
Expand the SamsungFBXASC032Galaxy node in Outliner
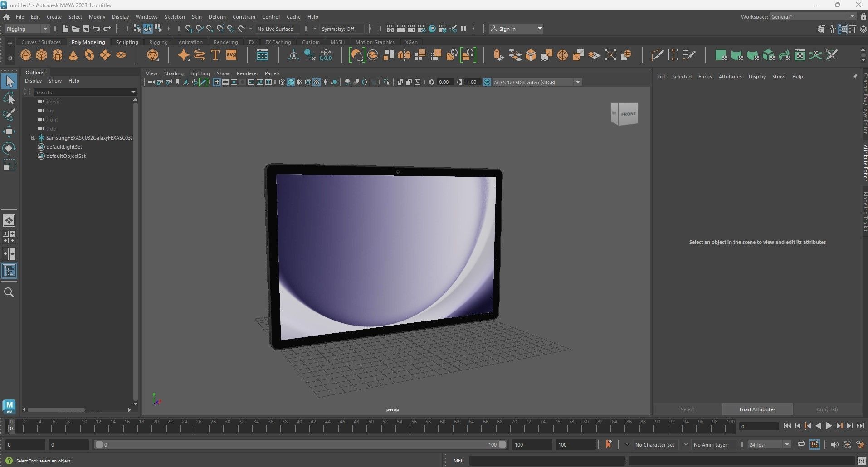coord(33,137)
